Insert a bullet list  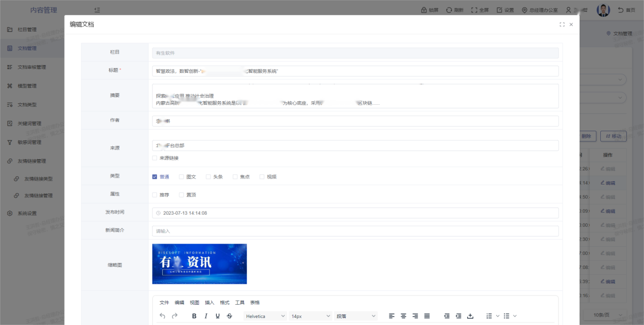tap(506, 316)
